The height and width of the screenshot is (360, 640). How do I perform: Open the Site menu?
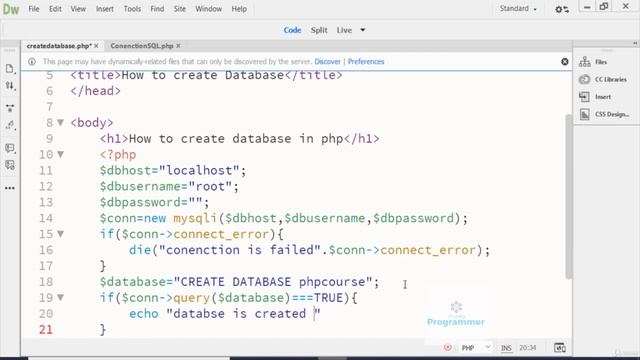click(x=180, y=9)
